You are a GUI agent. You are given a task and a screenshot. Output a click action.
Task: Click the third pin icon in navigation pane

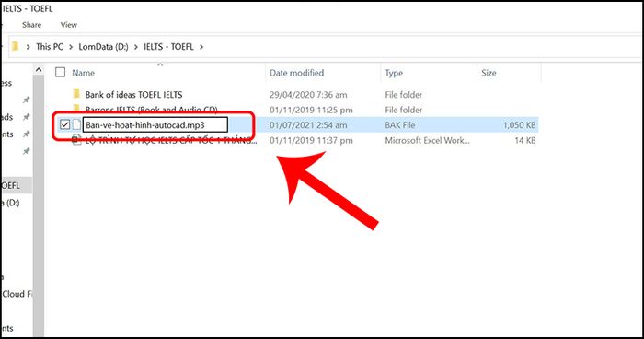point(27,134)
